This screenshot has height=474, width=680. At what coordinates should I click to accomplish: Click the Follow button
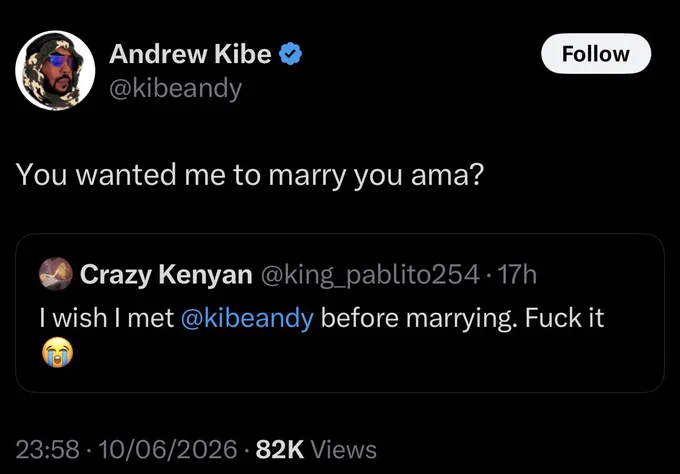point(596,54)
